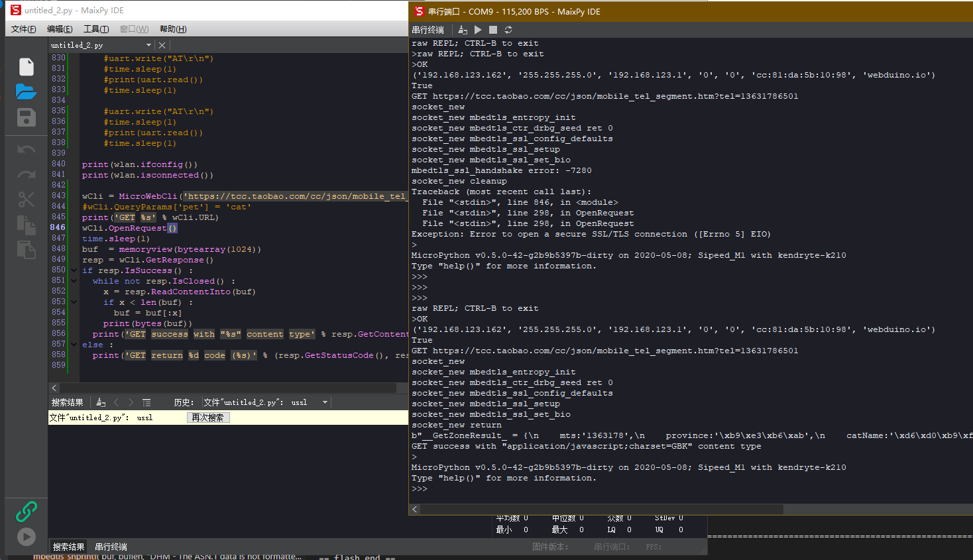Clear search results with the brush icon
The width and height of the screenshot is (973, 560).
[x=100, y=402]
